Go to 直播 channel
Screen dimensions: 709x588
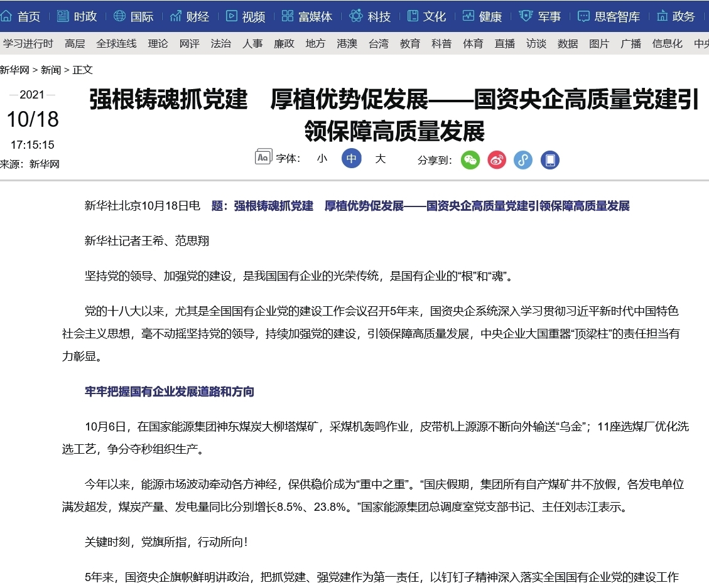pos(505,43)
